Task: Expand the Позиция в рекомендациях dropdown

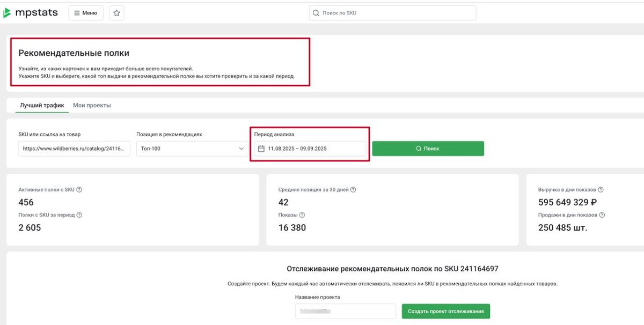Action: 192,149
